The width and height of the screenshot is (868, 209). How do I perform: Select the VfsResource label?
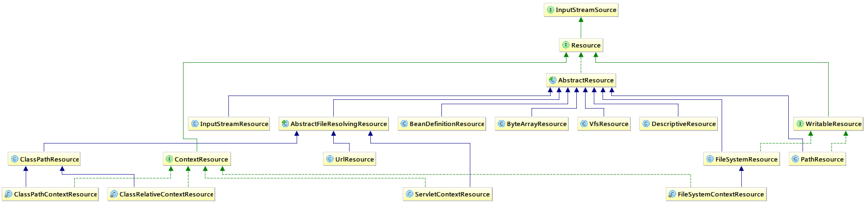[x=609, y=124]
